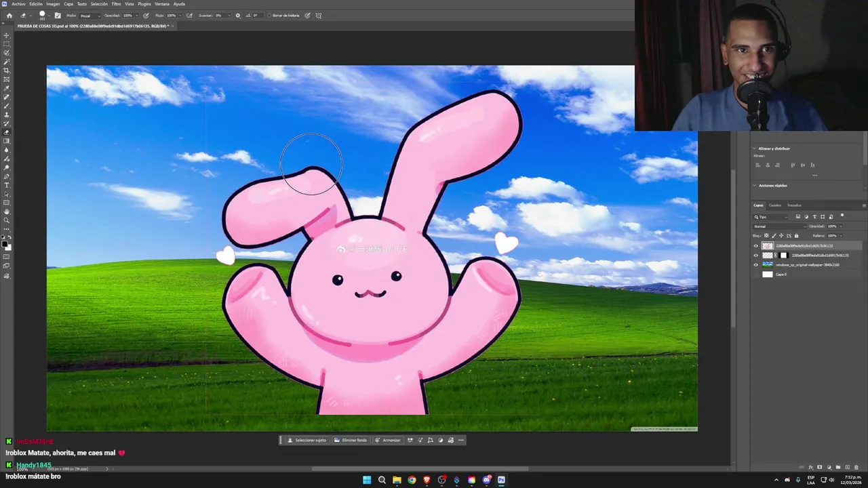Image resolution: width=868 pixels, height=488 pixels.
Task: Toggle the layer filter on/off switch
Action: 842,216
